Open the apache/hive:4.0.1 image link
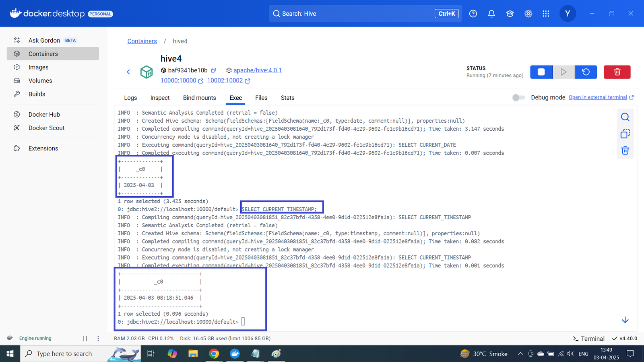644x362 pixels. pos(258,70)
